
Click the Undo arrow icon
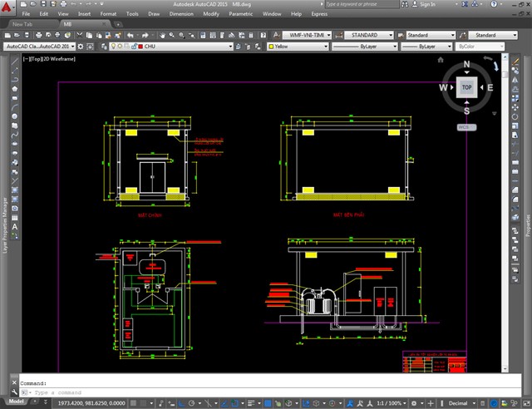pos(130,35)
